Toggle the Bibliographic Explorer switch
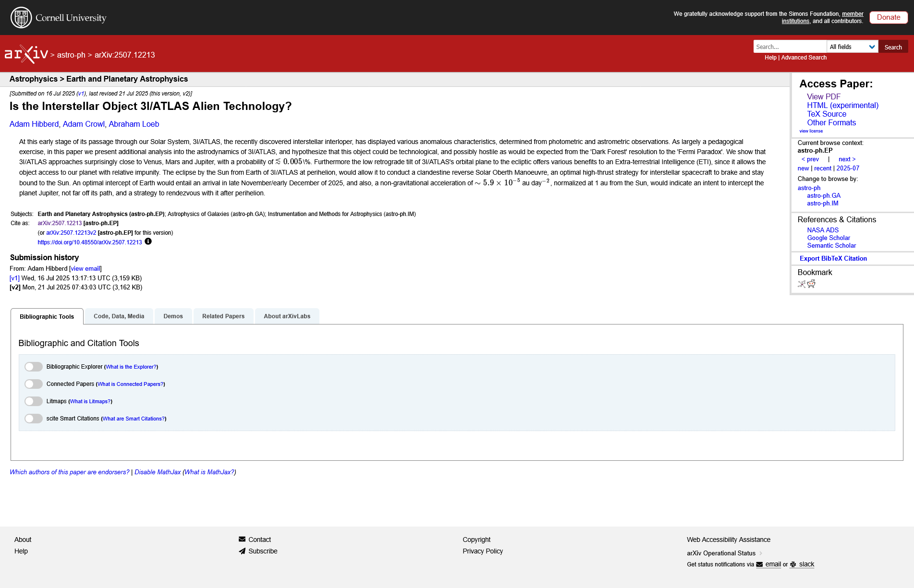Image resolution: width=914 pixels, height=588 pixels. click(34, 367)
